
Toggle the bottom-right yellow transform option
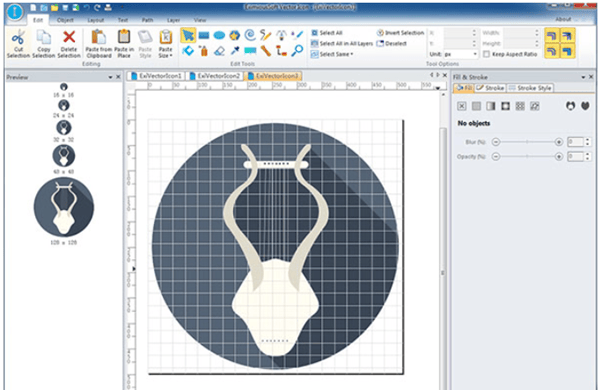coord(567,51)
